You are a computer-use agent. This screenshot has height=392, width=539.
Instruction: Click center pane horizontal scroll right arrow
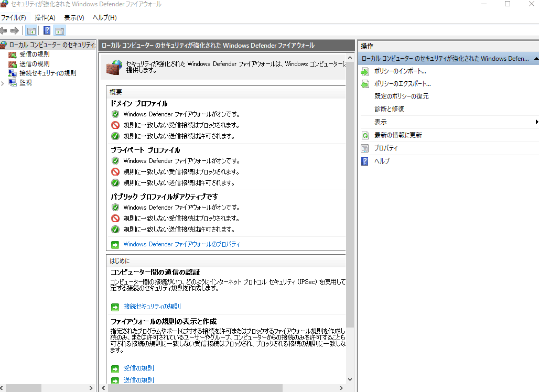pyautogui.click(x=341, y=388)
